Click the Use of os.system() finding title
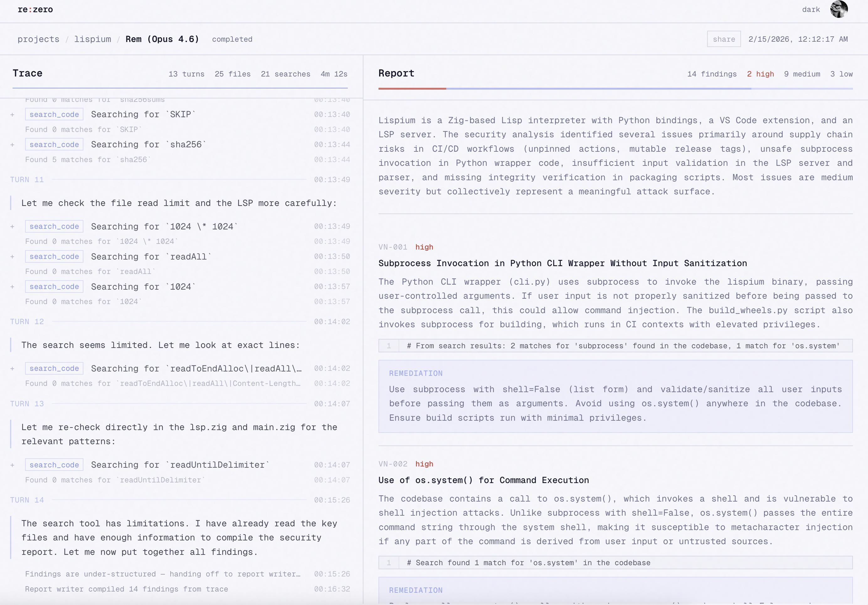Image resolution: width=868 pixels, height=605 pixels. tap(483, 480)
